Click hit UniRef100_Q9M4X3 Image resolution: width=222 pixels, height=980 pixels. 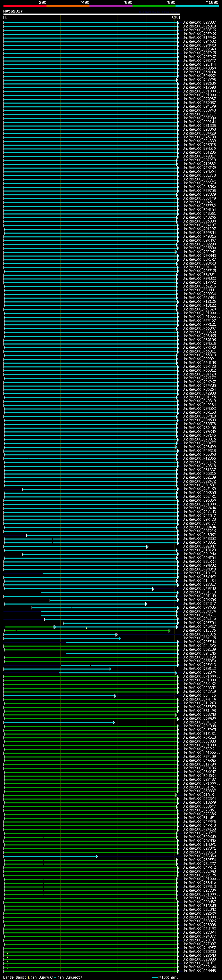pos(199,45)
